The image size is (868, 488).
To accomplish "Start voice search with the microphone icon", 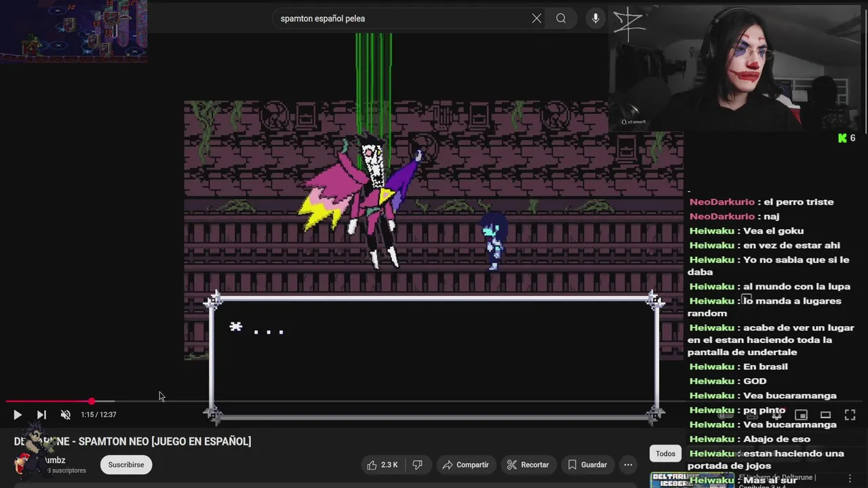I will 595,18.
